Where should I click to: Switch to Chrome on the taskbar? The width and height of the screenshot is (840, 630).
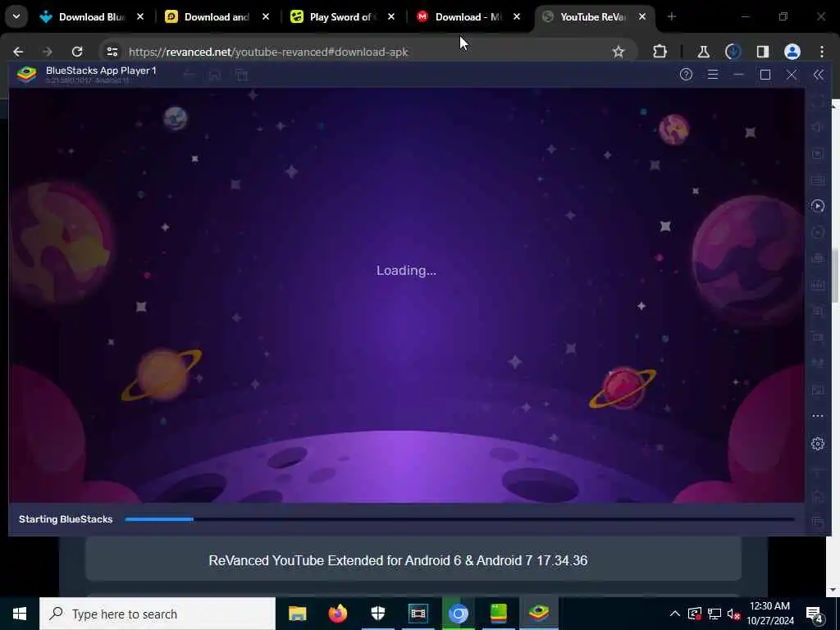tap(459, 614)
